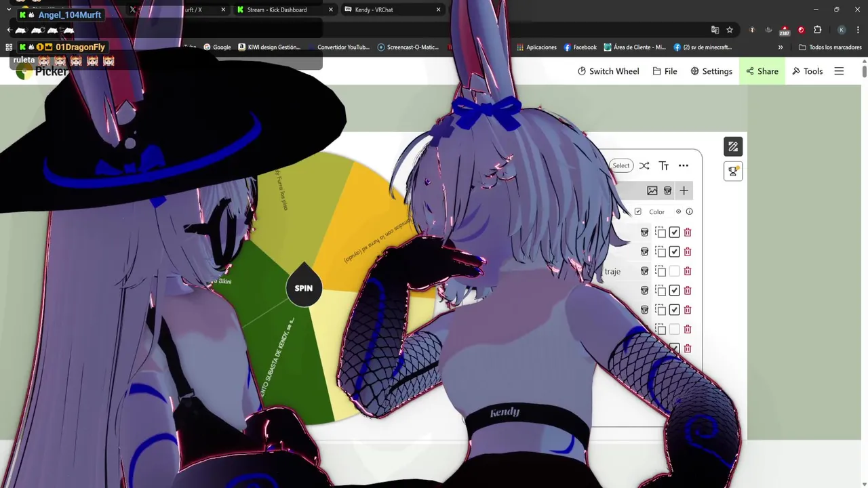868x488 pixels.
Task: Uncheck the entry checkbox directly below traje
Action: tap(674, 290)
